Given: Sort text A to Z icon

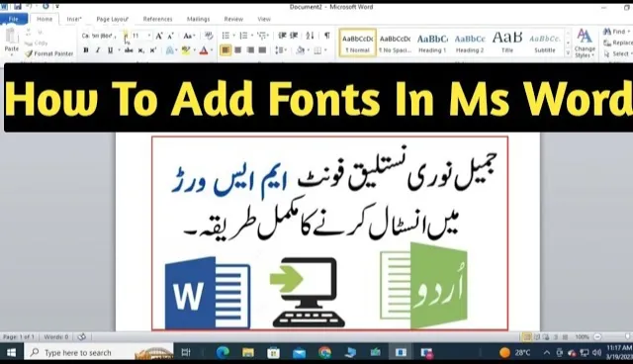Looking at the screenshot, I should coord(310,36).
